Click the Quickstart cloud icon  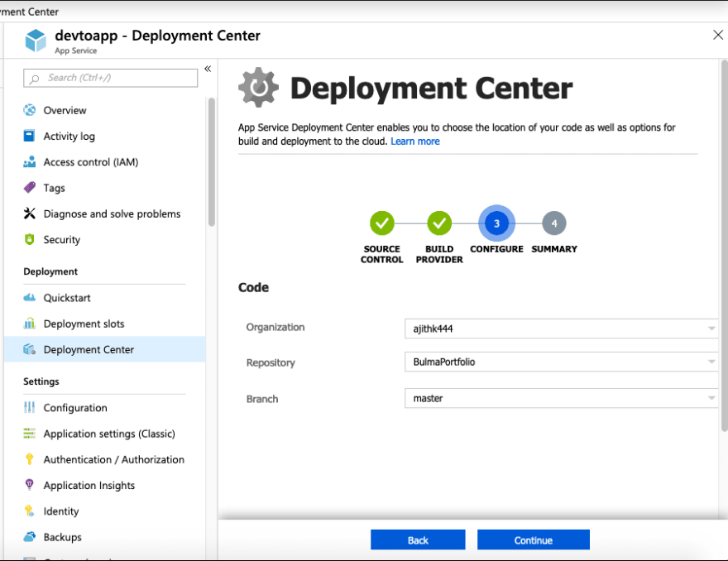[29, 297]
